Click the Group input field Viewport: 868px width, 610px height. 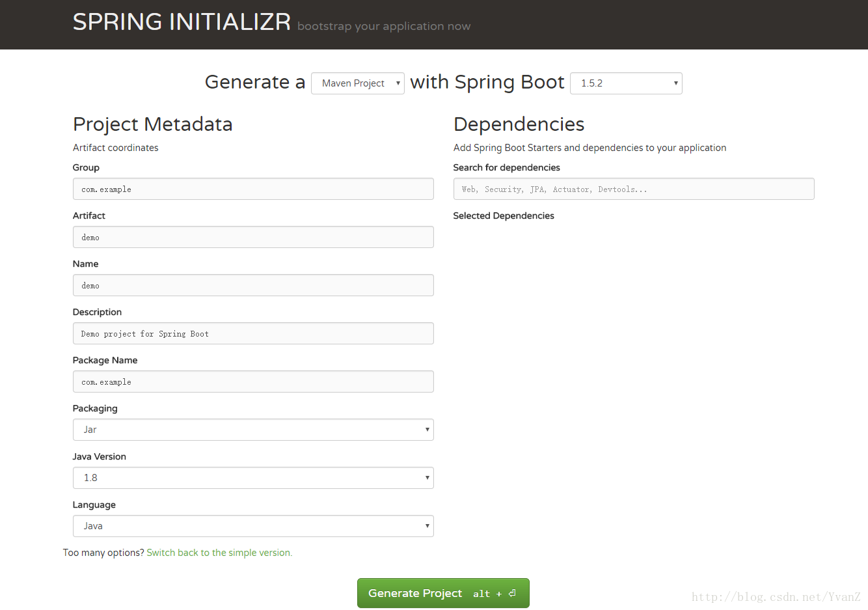[253, 189]
